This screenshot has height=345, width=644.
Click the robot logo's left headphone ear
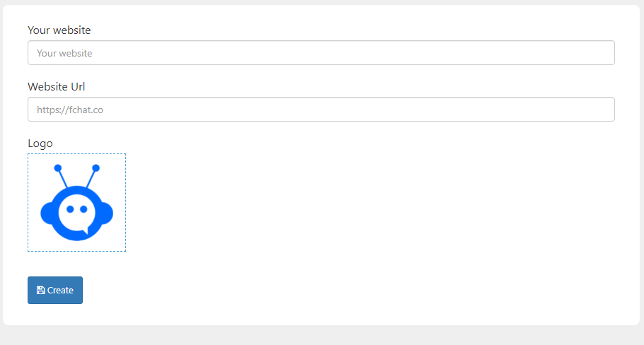tap(47, 213)
